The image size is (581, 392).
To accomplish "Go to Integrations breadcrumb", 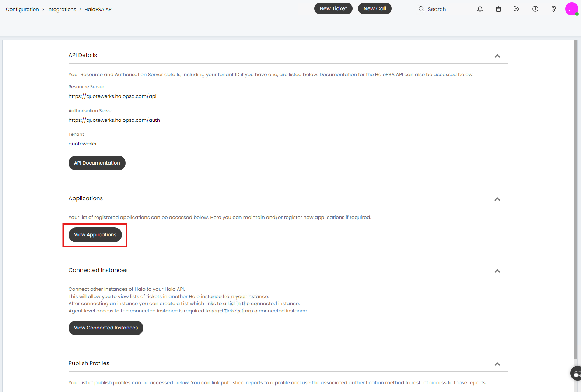I will (x=62, y=9).
